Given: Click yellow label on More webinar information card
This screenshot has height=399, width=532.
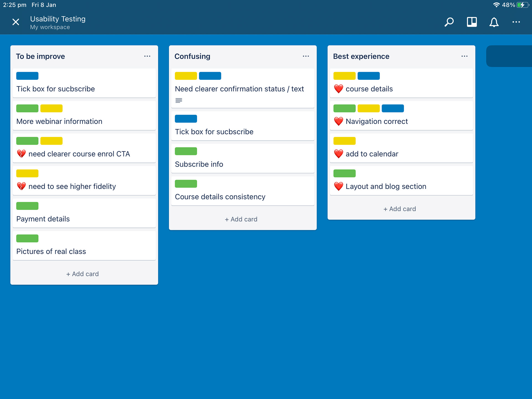Looking at the screenshot, I should pyautogui.click(x=51, y=108).
